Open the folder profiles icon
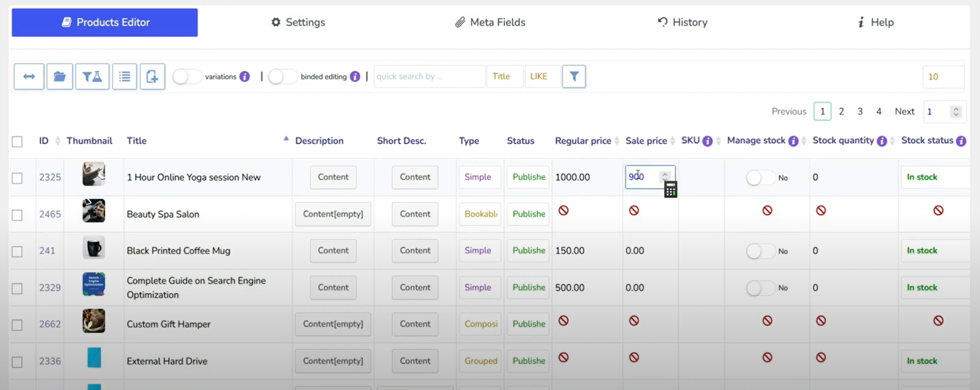This screenshot has width=980, height=390. pos(60,76)
